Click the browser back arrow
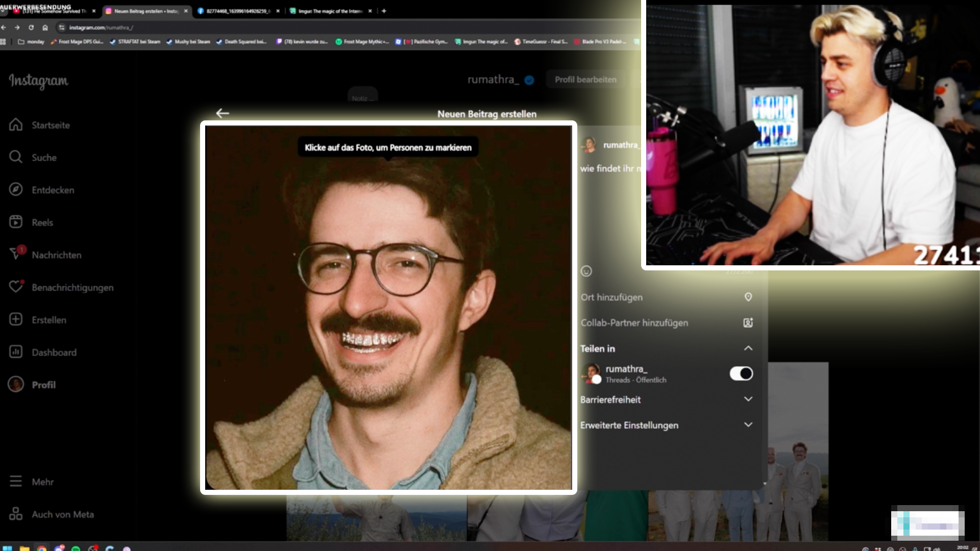 click(4, 28)
